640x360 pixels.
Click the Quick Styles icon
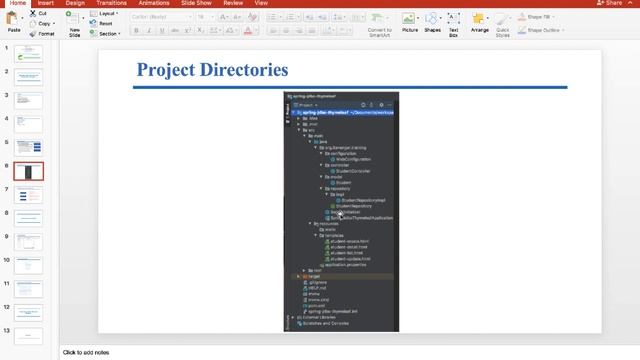(502, 19)
